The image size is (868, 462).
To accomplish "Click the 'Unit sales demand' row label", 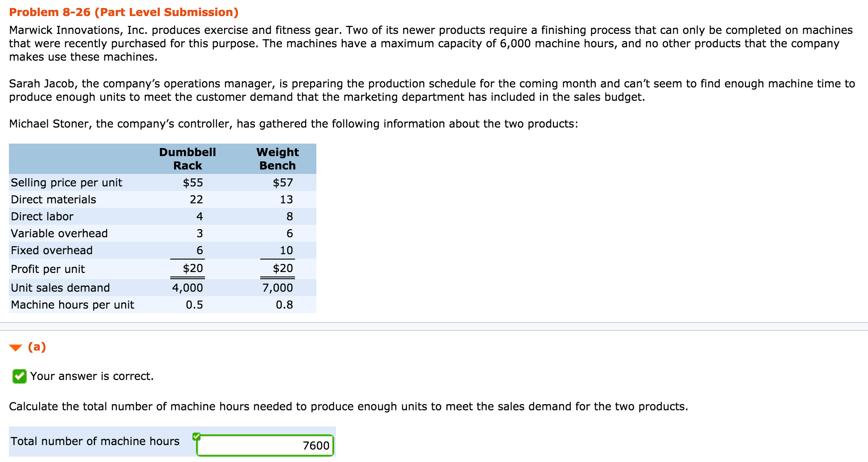I will coord(60,288).
